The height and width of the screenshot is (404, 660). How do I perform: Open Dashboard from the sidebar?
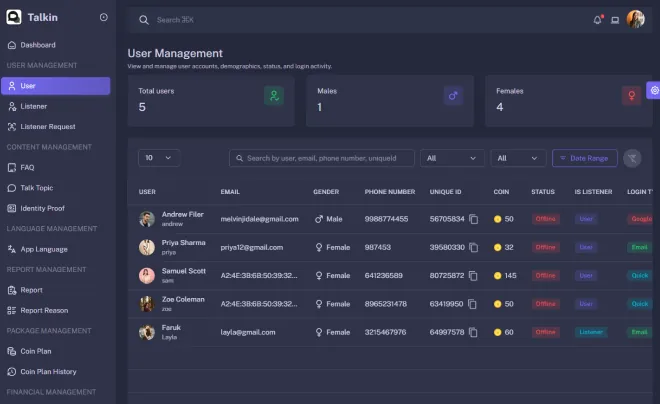56,45
